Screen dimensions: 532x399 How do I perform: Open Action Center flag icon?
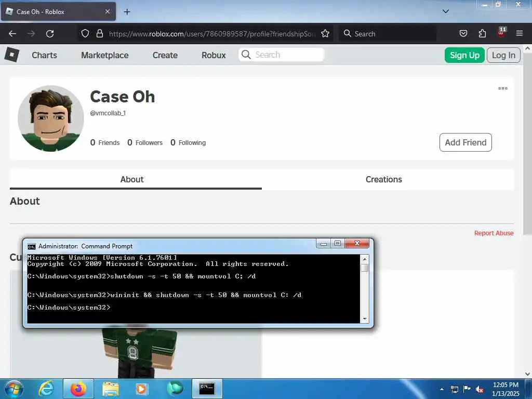click(467, 389)
